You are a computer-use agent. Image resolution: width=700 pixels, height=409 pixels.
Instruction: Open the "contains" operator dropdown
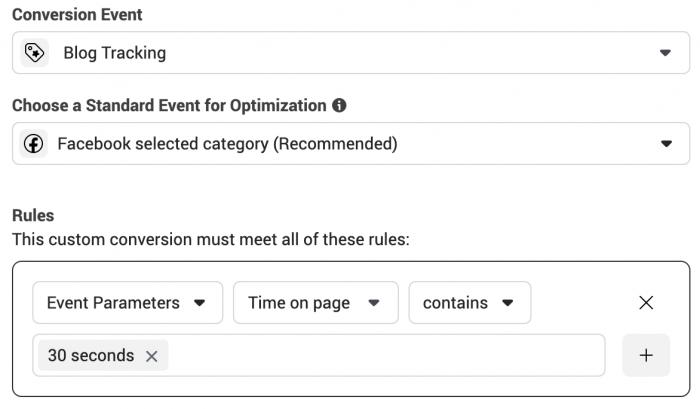click(x=470, y=303)
